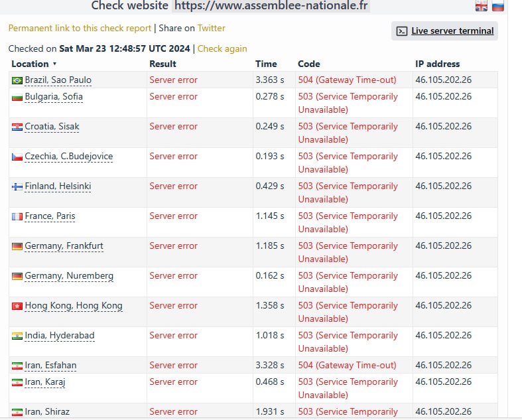Open the Iran, Karaj location link

click(x=45, y=382)
